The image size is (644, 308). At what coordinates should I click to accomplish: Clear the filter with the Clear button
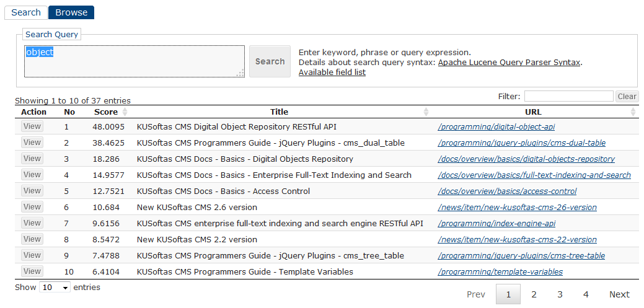pyautogui.click(x=627, y=97)
